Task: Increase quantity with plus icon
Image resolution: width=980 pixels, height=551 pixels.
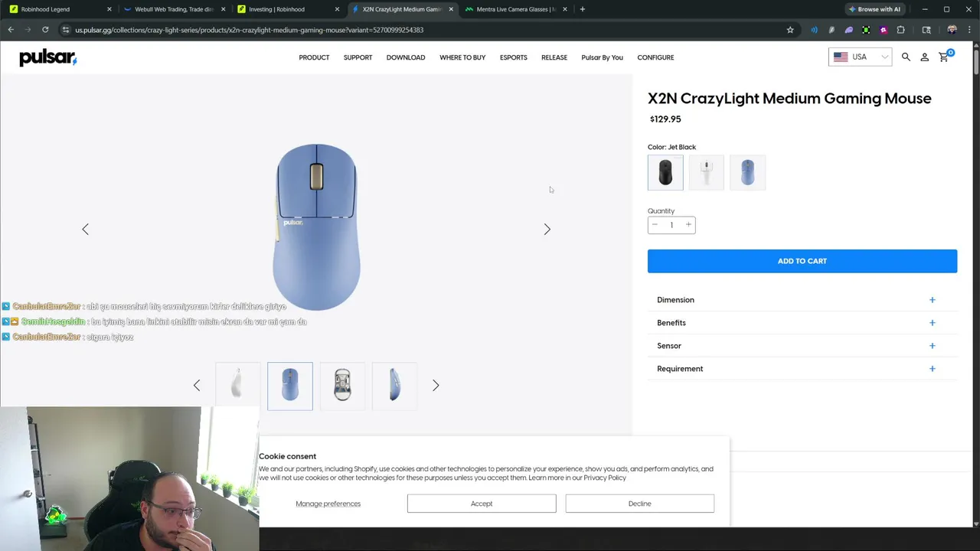Action: point(688,224)
